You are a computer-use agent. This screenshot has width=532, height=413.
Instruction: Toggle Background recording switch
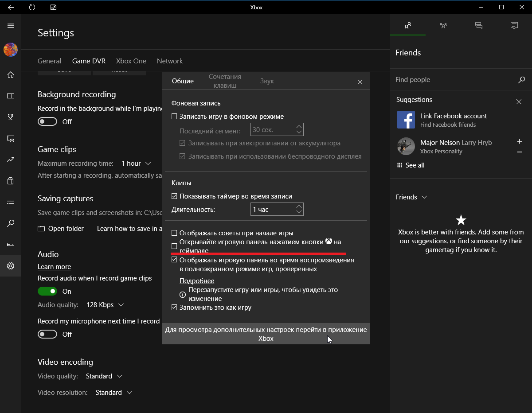[x=47, y=121]
